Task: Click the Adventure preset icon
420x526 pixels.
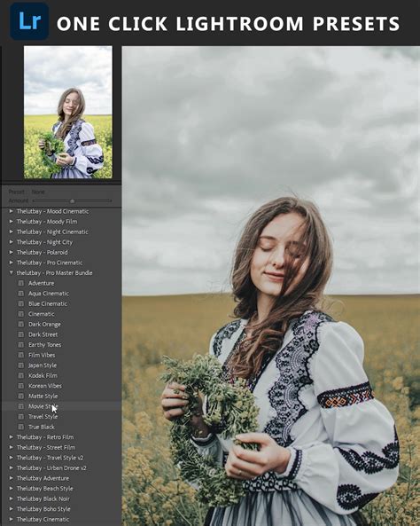Action: click(x=20, y=283)
